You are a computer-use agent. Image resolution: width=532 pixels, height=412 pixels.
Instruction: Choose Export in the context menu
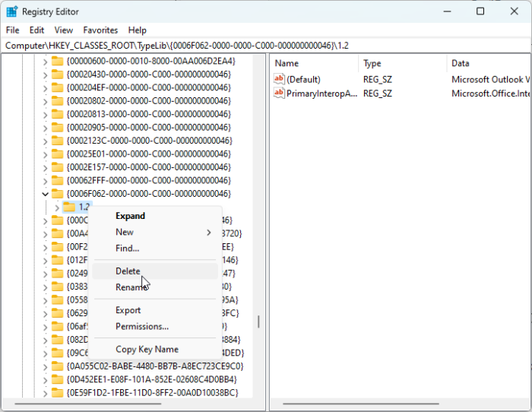click(x=155, y=310)
